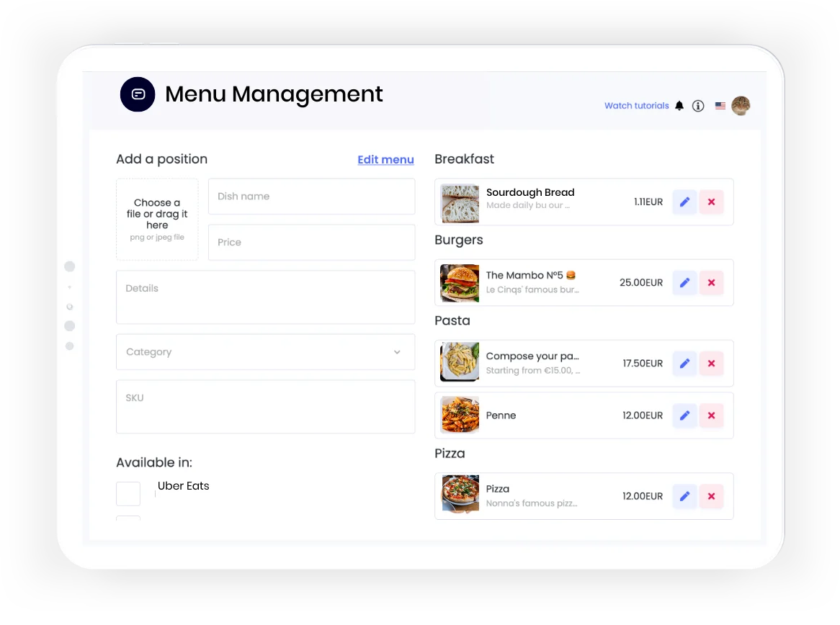Click into the Details text area
The image size is (840, 625).
[x=266, y=297]
